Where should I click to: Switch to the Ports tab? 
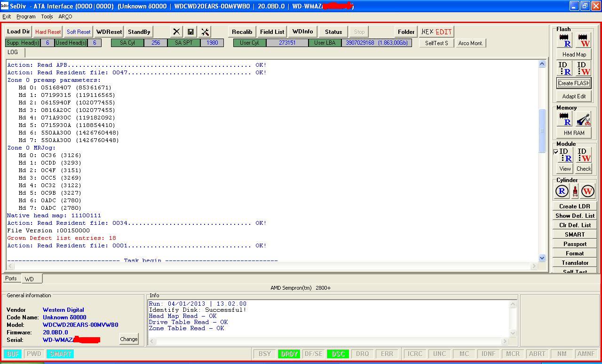[x=11, y=278]
